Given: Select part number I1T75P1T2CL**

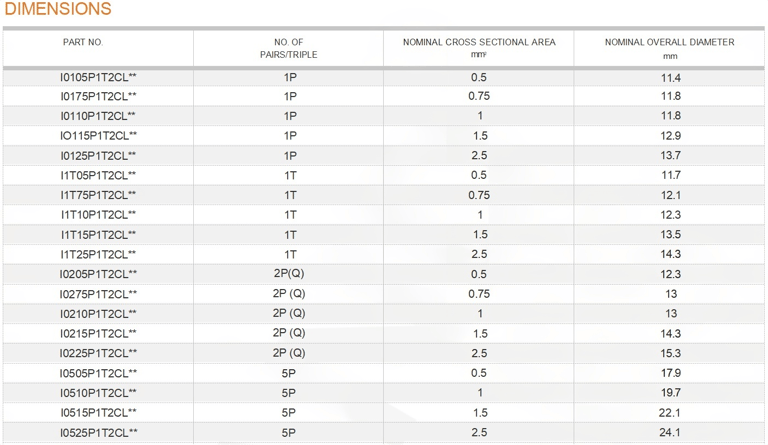Looking at the screenshot, I should [x=98, y=195].
